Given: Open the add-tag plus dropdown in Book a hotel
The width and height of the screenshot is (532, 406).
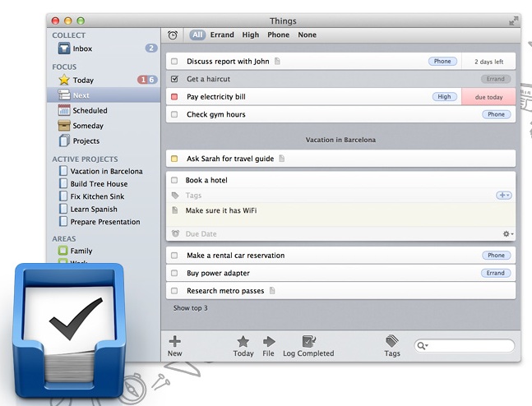Looking at the screenshot, I should point(504,195).
